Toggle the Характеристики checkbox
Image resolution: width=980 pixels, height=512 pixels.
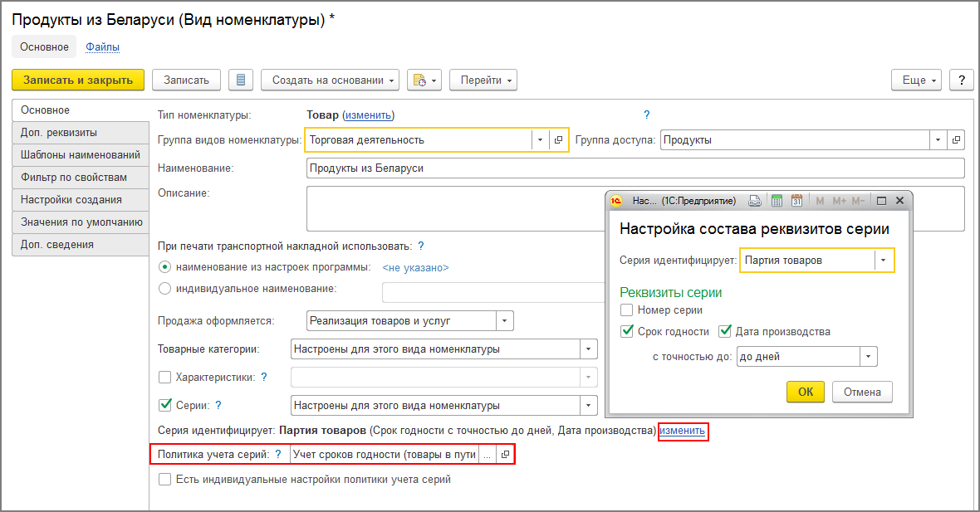coord(164,377)
